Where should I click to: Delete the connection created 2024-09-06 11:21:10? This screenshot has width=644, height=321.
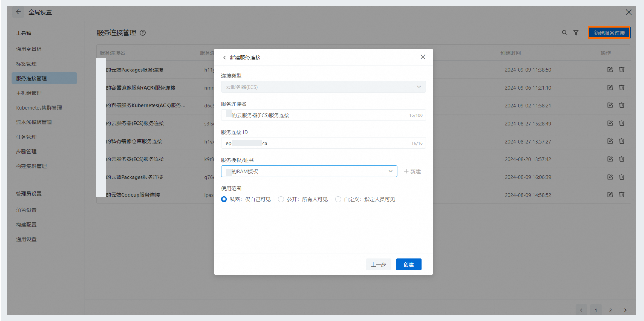pos(621,87)
